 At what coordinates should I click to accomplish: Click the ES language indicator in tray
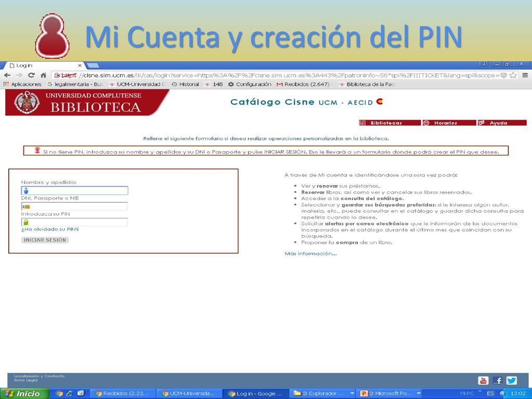(490, 394)
